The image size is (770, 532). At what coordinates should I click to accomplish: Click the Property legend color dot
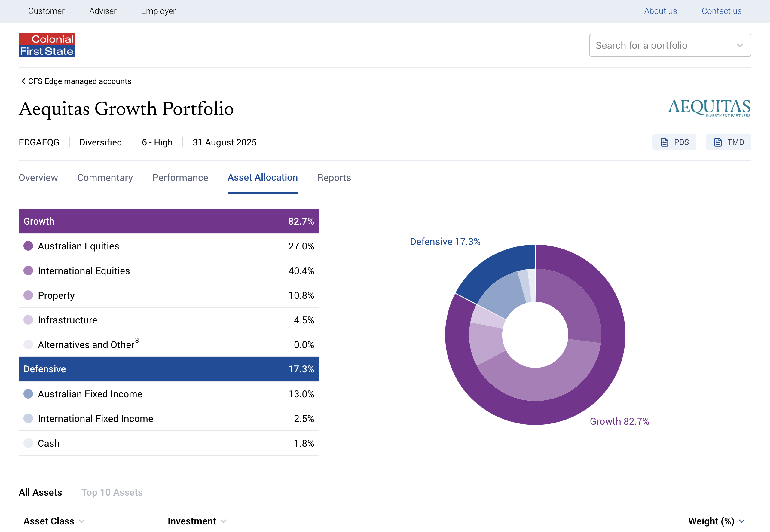(28, 295)
